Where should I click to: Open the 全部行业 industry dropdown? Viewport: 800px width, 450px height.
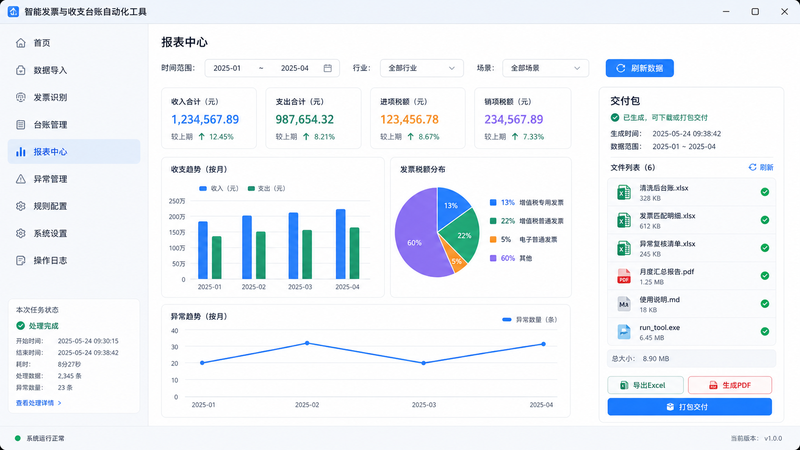pos(421,68)
